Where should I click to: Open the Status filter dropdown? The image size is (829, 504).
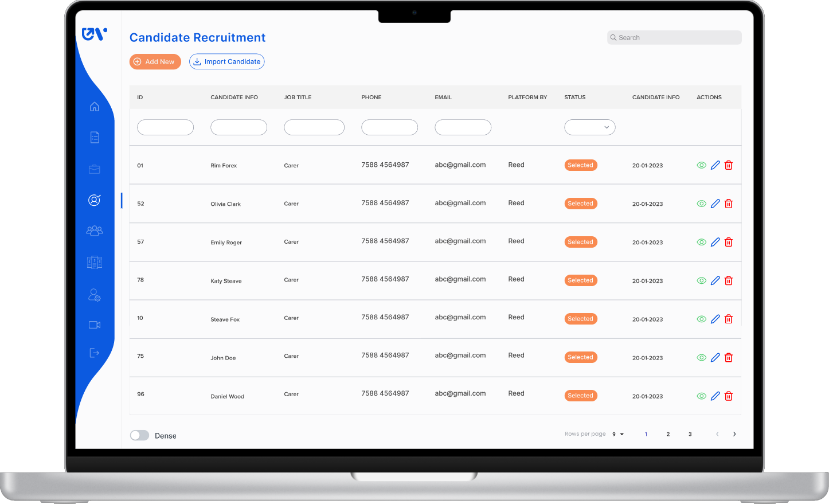coord(590,127)
